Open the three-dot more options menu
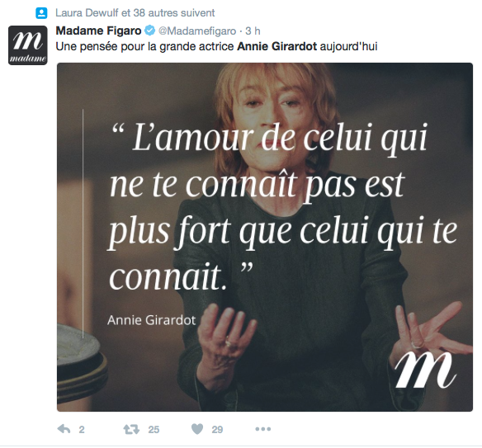 coord(262,429)
